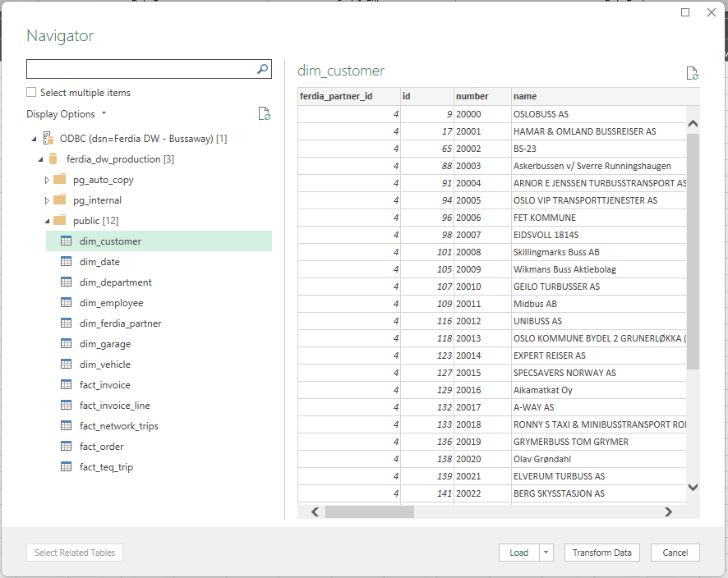The width and height of the screenshot is (728, 578).
Task: Click table icon next to dim_vehicle
Action: click(67, 364)
